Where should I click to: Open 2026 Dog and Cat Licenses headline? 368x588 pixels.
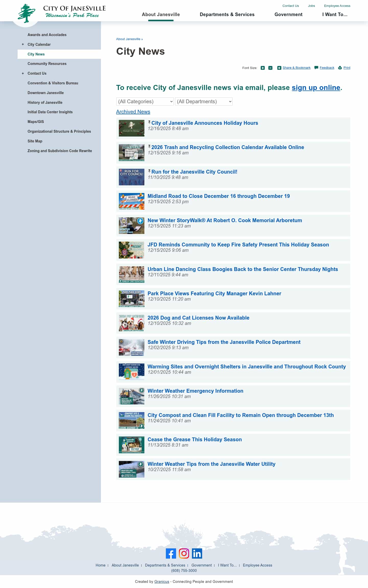pos(199,318)
